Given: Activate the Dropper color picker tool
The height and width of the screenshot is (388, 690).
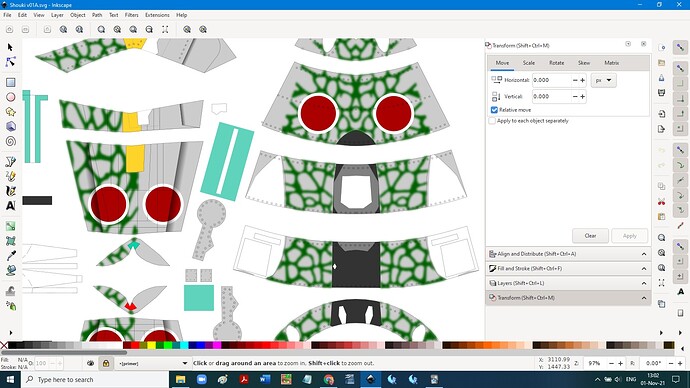Looking at the screenshot, I should point(11,256).
